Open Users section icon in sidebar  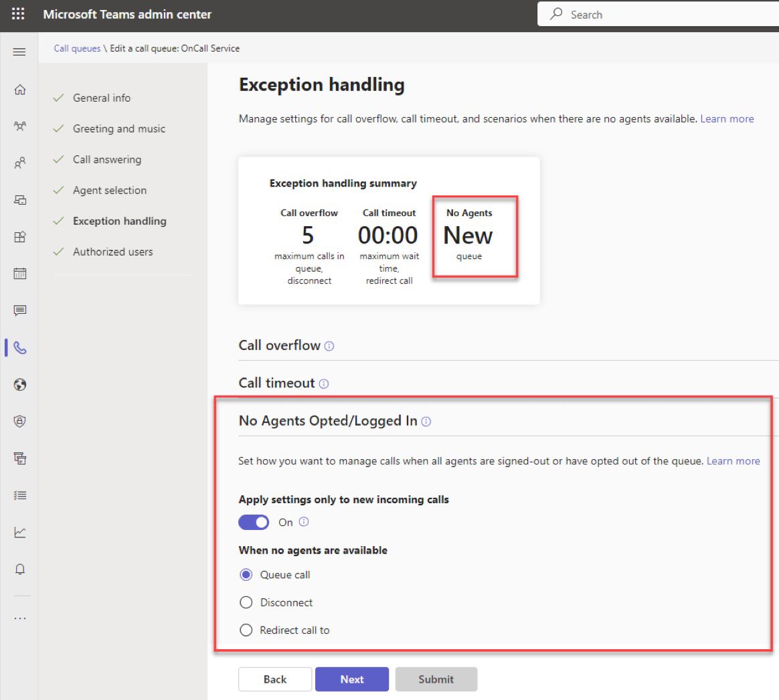(20, 163)
